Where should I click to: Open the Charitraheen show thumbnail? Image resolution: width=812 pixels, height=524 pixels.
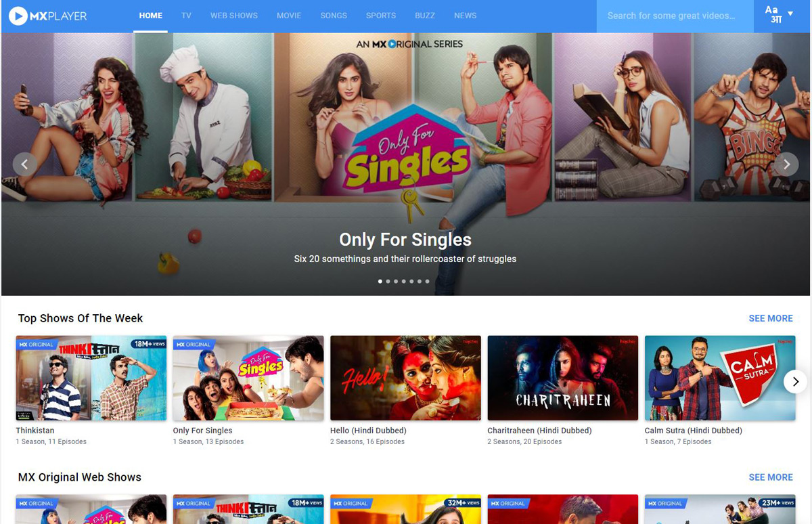[x=563, y=378]
